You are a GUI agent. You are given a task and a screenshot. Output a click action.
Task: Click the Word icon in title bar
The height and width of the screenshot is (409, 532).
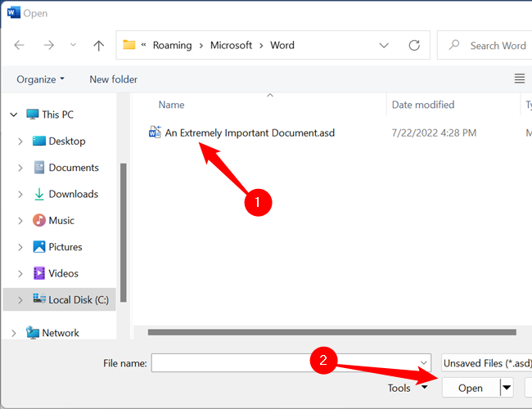pyautogui.click(x=14, y=13)
